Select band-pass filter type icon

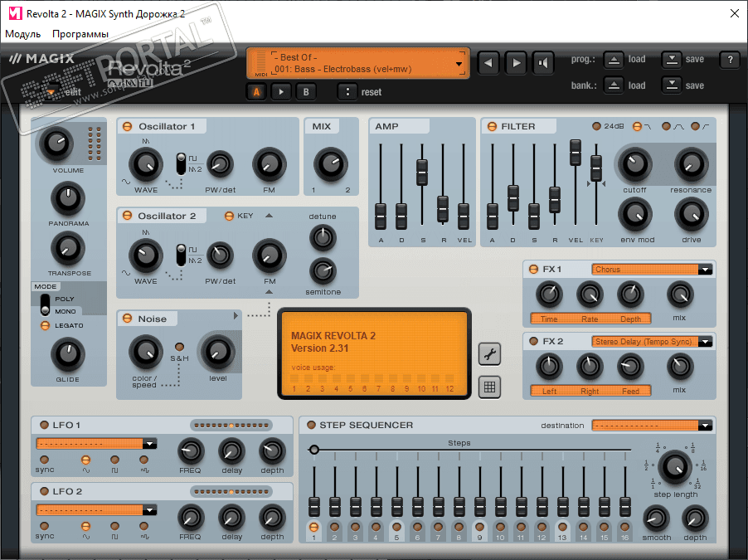[667, 126]
